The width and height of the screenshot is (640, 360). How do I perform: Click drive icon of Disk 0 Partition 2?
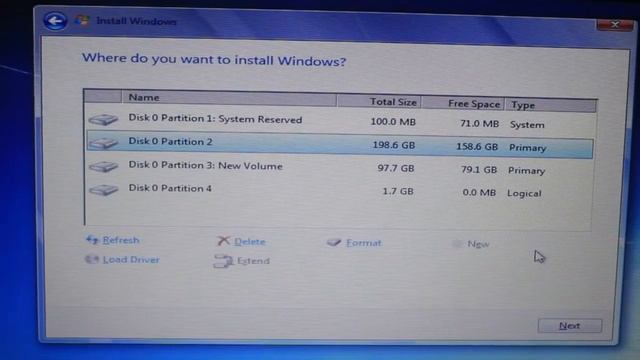tap(103, 143)
